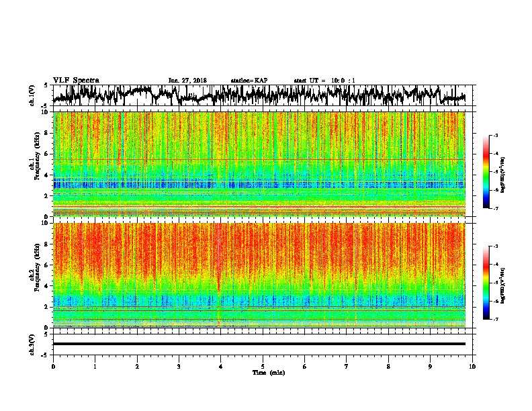The image size is (532, 411).
Task: Click time axis tick label "6"
Action: coord(305,367)
